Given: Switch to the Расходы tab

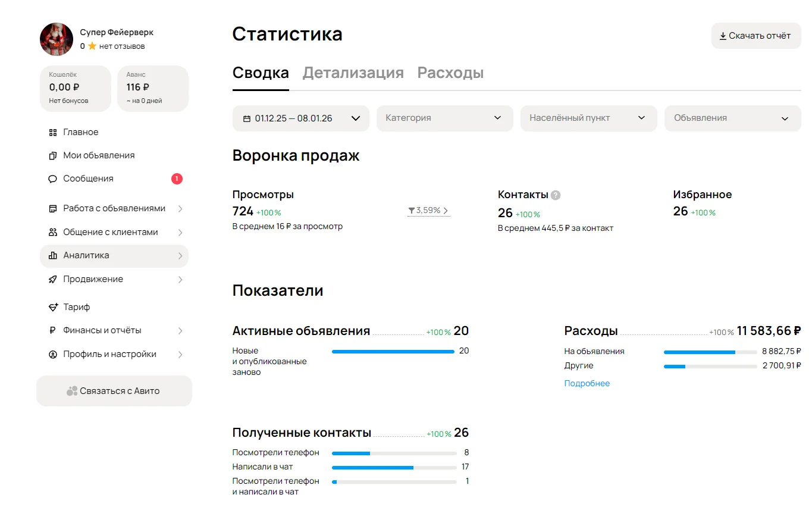Looking at the screenshot, I should click(x=450, y=73).
